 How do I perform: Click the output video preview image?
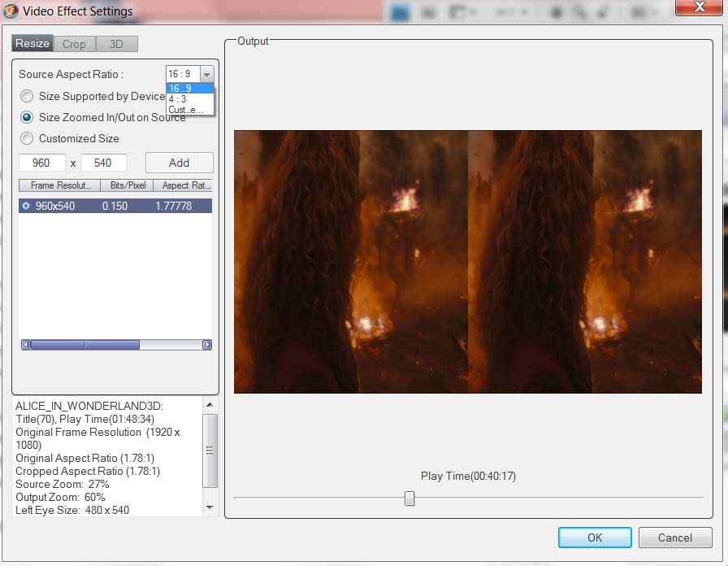(468, 262)
